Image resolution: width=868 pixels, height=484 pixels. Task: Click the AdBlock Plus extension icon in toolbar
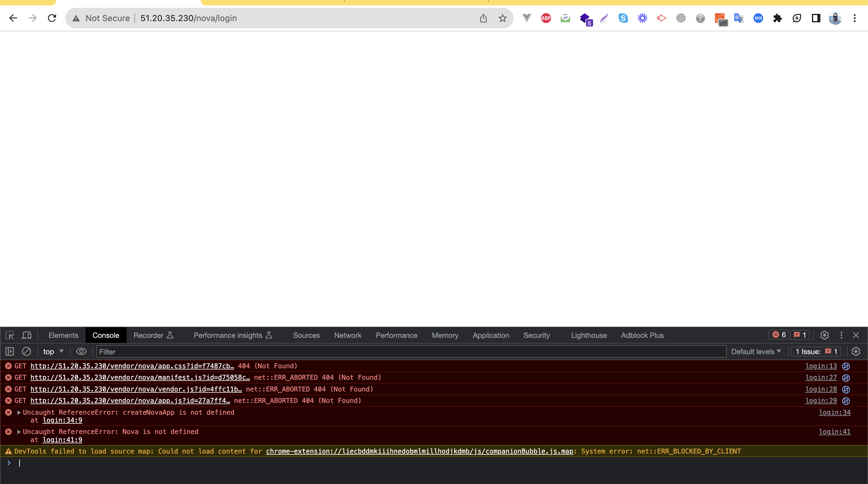click(546, 18)
